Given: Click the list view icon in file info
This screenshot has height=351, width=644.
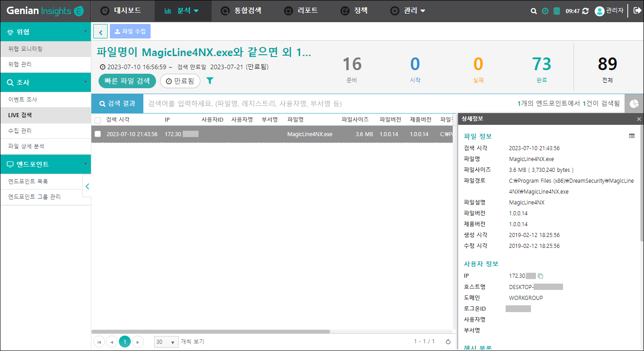Looking at the screenshot, I should 632,136.
